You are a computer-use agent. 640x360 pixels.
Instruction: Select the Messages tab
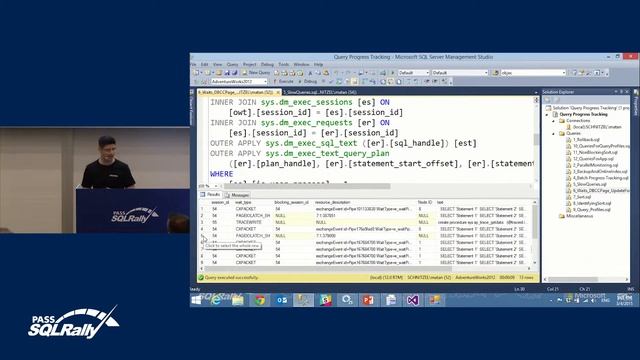(237, 195)
